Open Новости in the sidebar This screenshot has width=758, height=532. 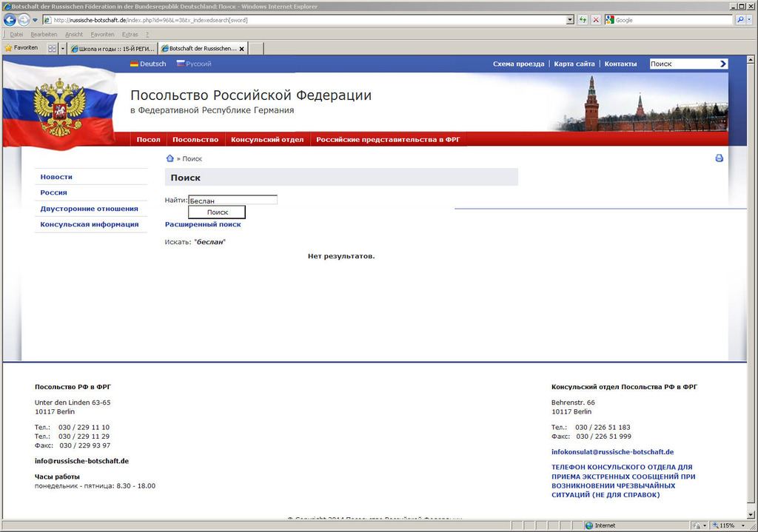point(56,177)
